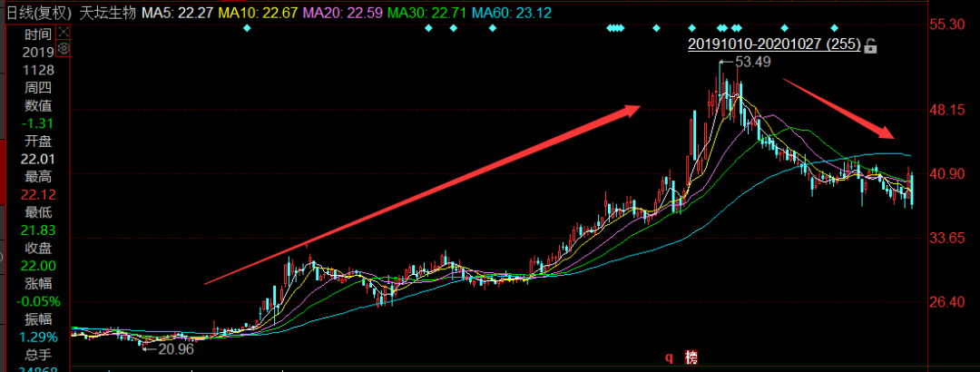Open info panel settings gear
The height and width of the screenshot is (372, 980).
tap(63, 46)
